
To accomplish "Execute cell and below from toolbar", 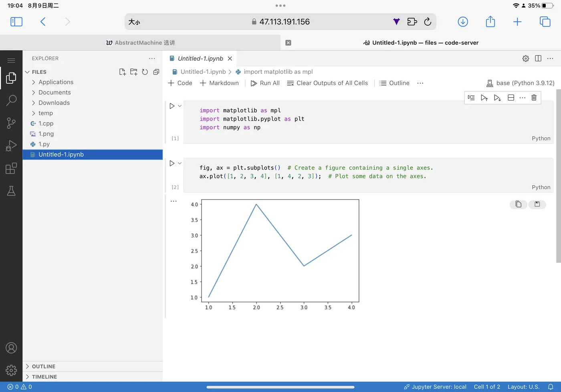I will [x=497, y=98].
